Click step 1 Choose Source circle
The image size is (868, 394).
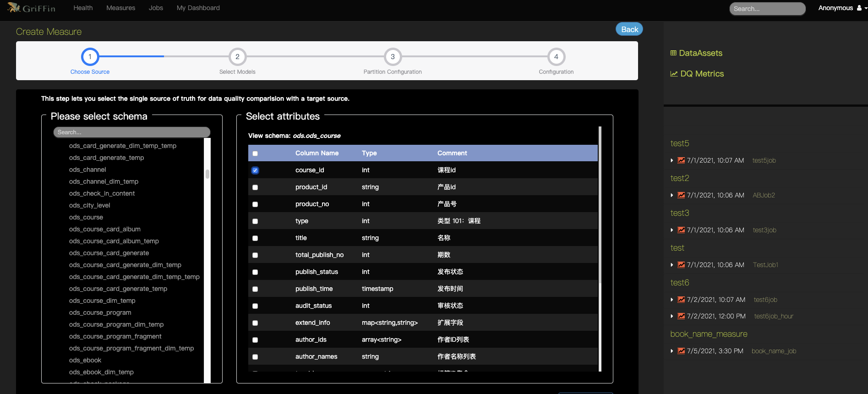(x=90, y=57)
